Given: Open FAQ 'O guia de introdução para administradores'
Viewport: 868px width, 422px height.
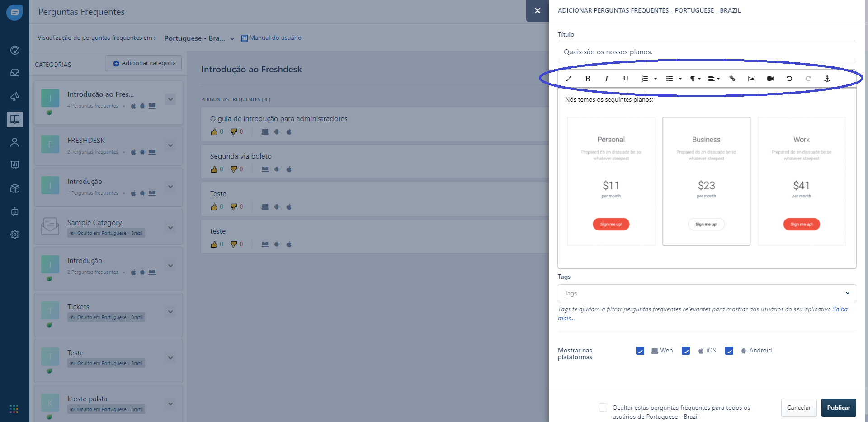Looking at the screenshot, I should 278,119.
